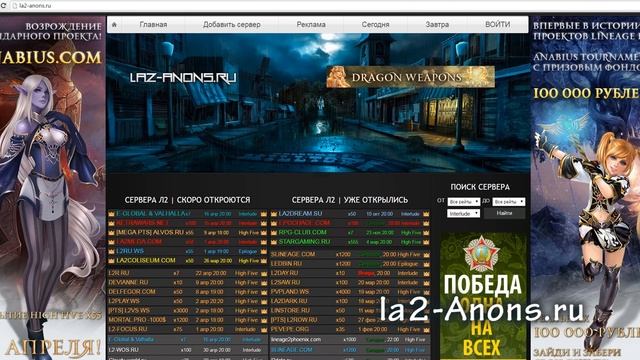640x360 pixels.
Task: Click the crown icon in the DEVIANNE.RU row
Action: tap(264, 282)
